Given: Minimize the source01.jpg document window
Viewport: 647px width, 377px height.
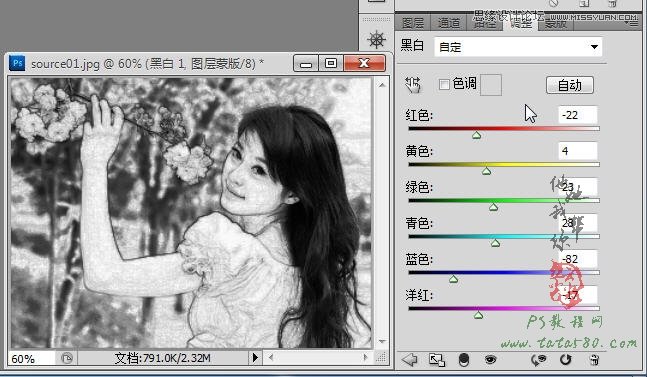Looking at the screenshot, I should 306,64.
